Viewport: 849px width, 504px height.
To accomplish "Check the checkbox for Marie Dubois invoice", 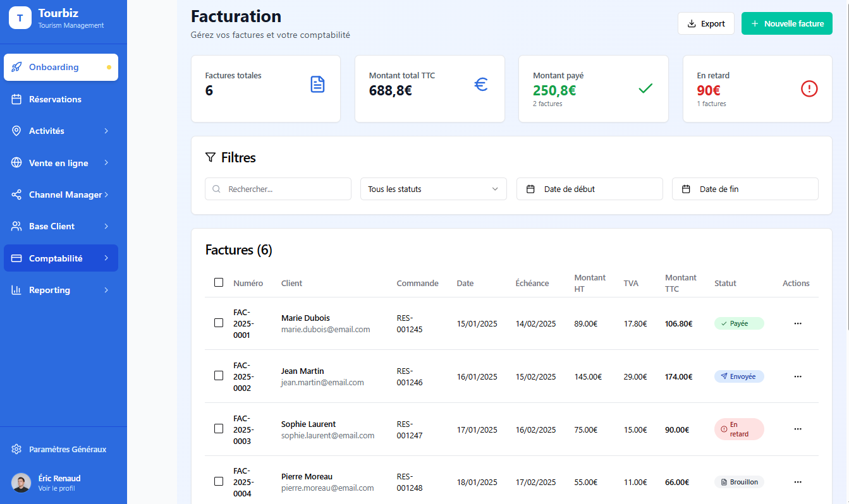I will tap(219, 323).
